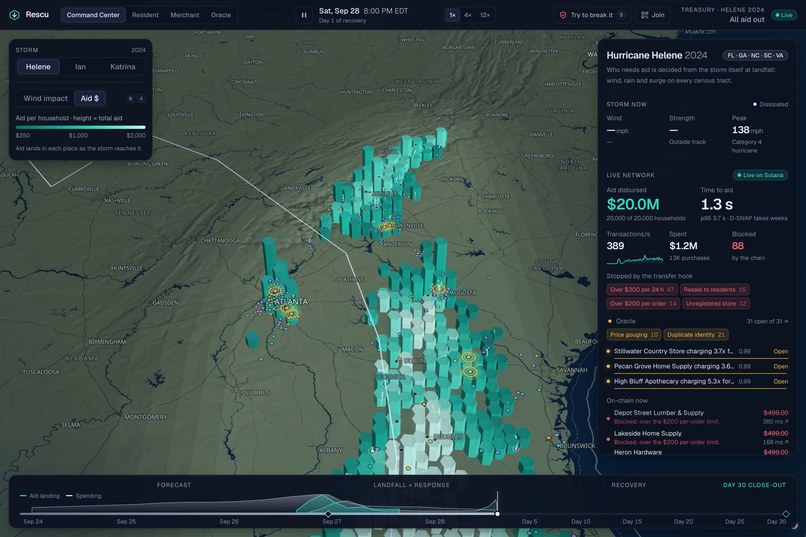The height and width of the screenshot is (537, 806).
Task: Click the 389 transactions per second value
Action: (615, 246)
